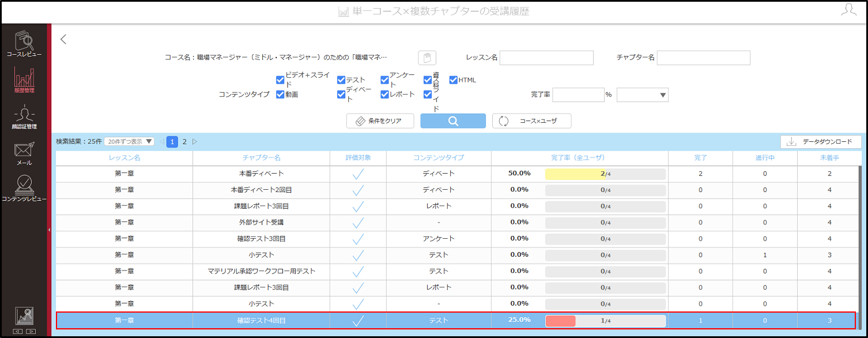The width and height of the screenshot is (868, 338).
Task: Sort by 完了 column header
Action: pyautogui.click(x=700, y=157)
